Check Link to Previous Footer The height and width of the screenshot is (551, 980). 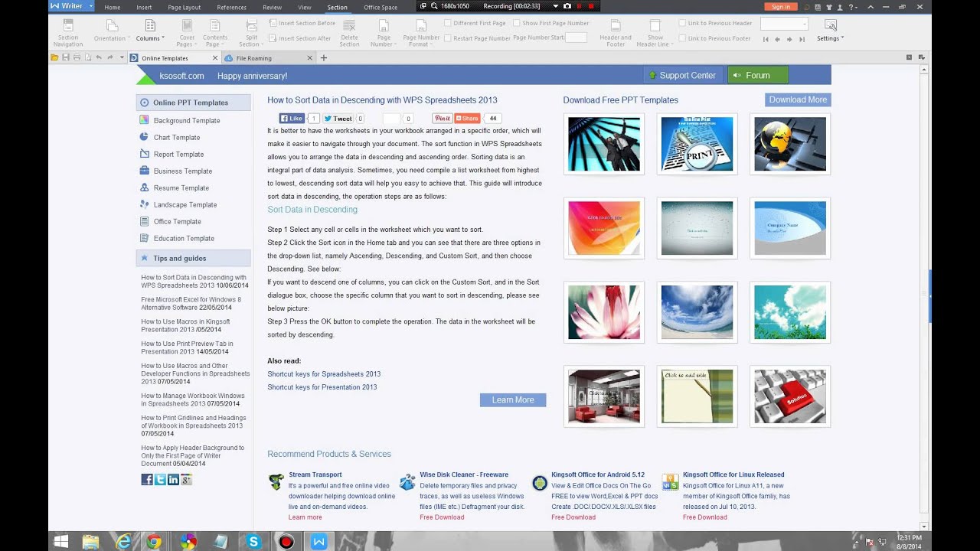[x=682, y=38]
